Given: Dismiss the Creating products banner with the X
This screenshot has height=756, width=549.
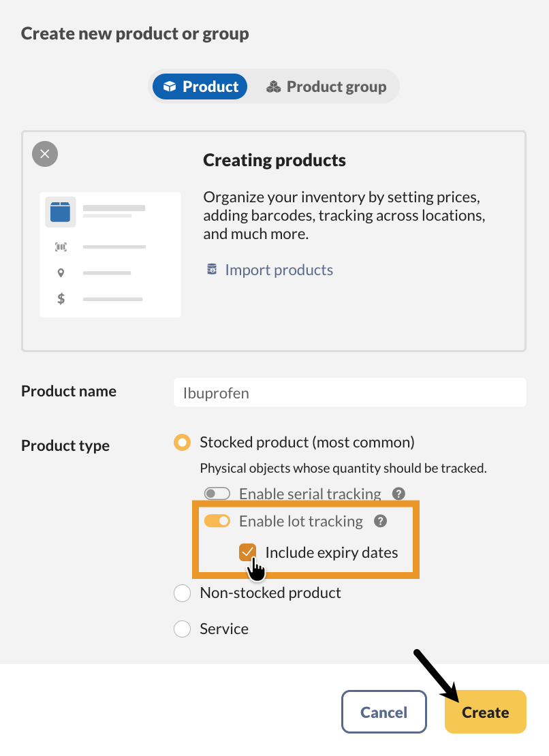Looking at the screenshot, I should pyautogui.click(x=45, y=154).
